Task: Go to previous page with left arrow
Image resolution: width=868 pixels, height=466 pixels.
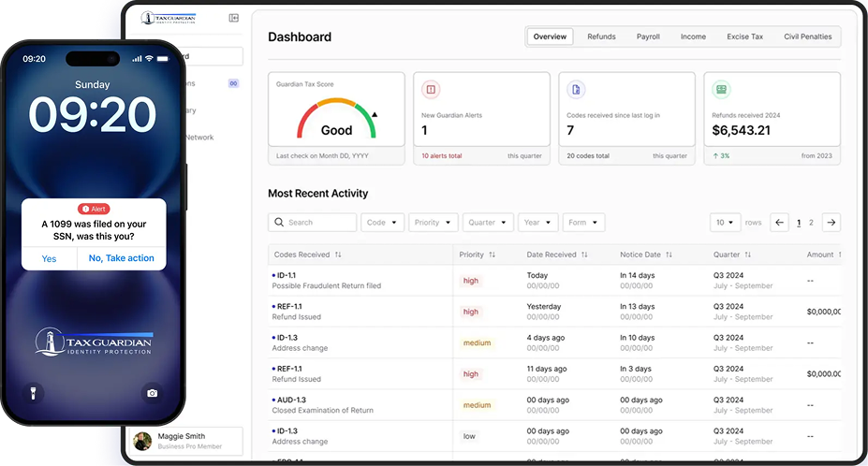Action: tap(779, 223)
